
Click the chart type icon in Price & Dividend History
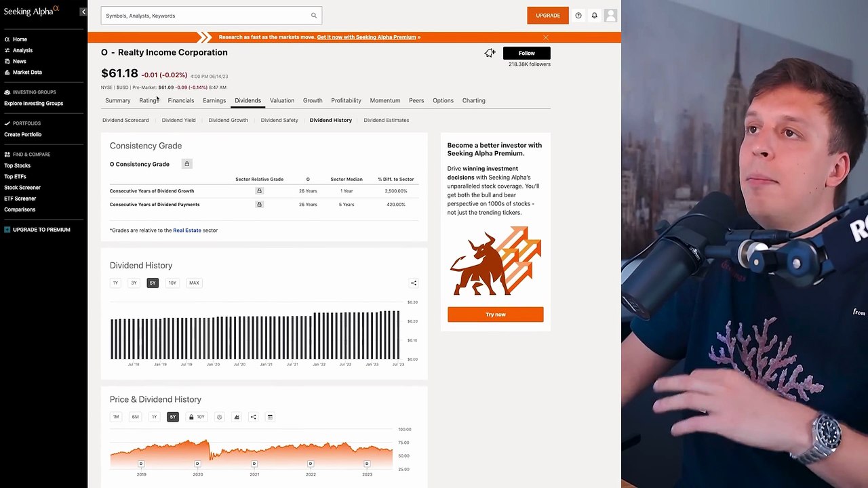(237, 418)
